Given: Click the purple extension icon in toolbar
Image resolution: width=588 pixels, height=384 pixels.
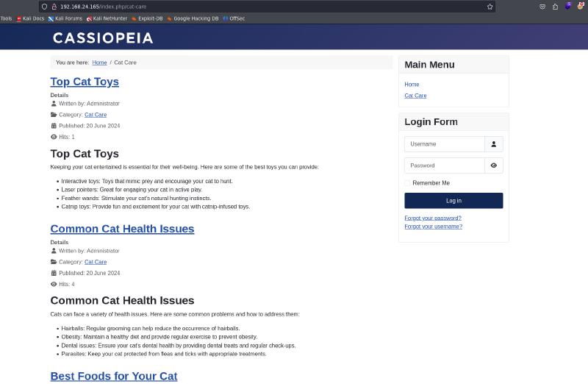Looking at the screenshot, I should [567, 6].
